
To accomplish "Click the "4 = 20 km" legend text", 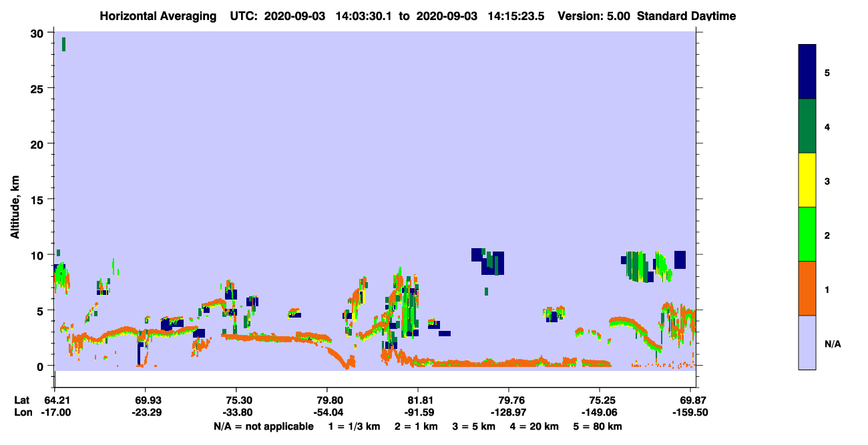I will [535, 426].
